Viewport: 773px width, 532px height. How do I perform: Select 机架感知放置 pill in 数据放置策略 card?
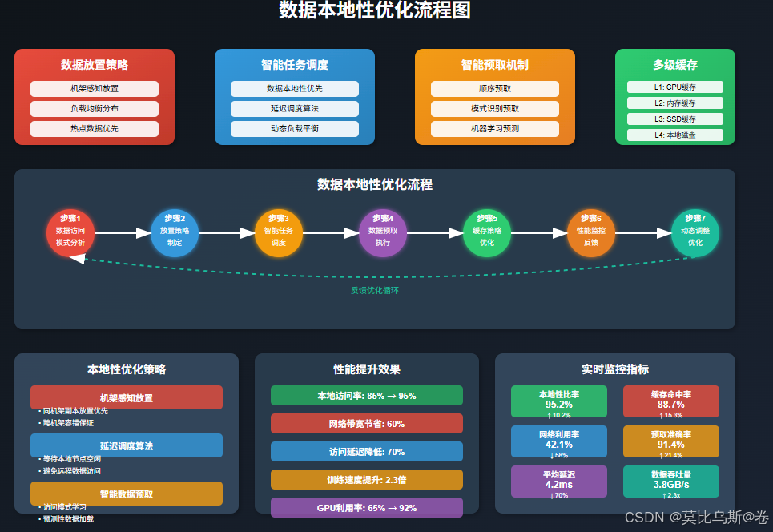(x=95, y=89)
